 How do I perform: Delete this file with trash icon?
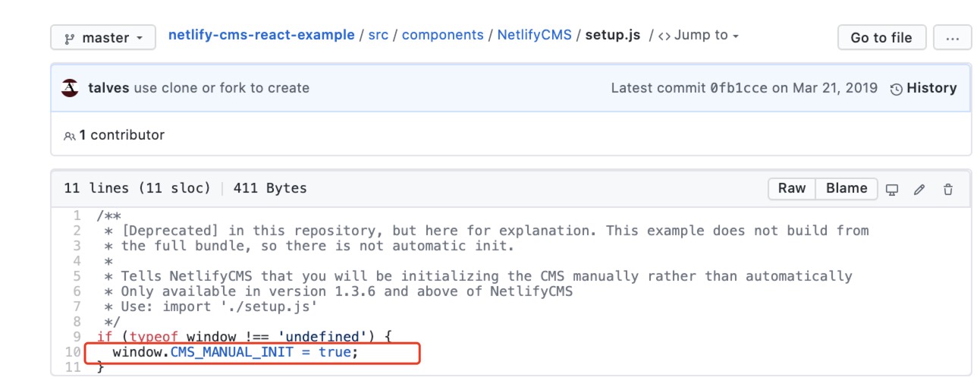tap(947, 189)
